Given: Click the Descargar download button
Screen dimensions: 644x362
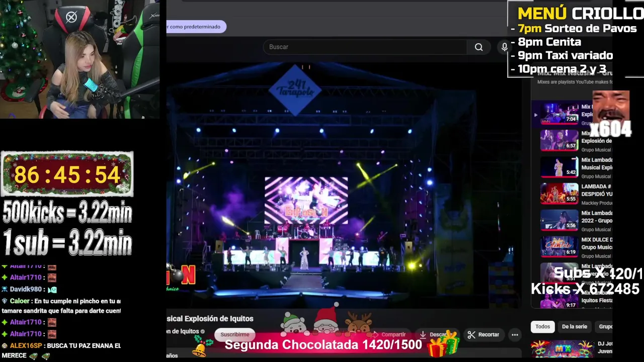Looking at the screenshot, I should pos(434,334).
